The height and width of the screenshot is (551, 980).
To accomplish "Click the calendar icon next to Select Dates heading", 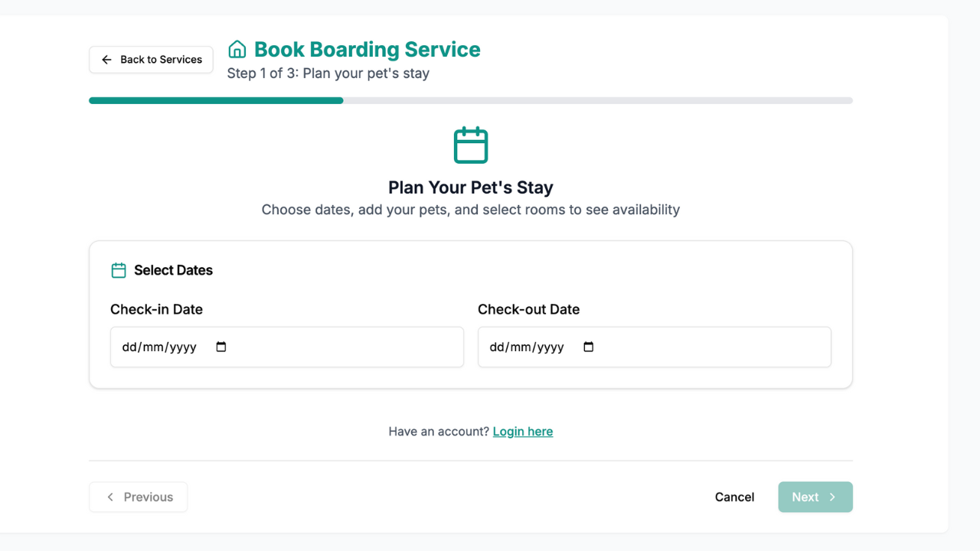I will pyautogui.click(x=119, y=269).
